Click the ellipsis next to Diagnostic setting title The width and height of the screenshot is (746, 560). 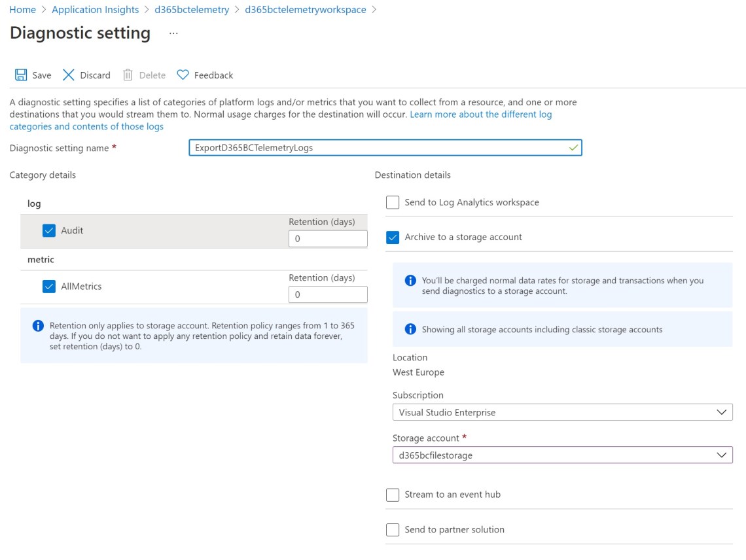pyautogui.click(x=173, y=34)
